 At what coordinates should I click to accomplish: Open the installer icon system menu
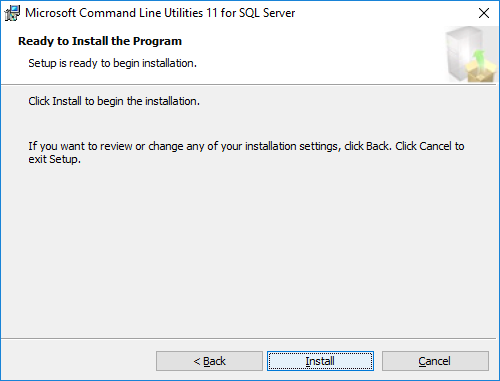pos(12,13)
